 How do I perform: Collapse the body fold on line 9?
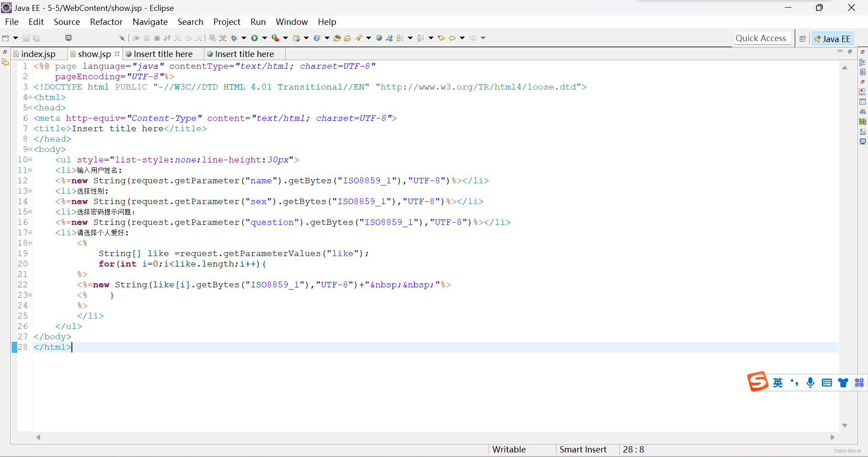30,149
